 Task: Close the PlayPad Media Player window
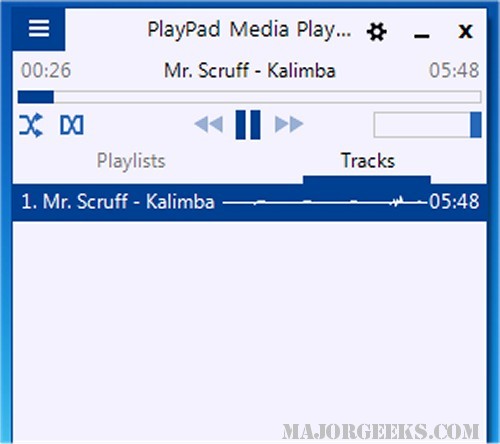(x=465, y=32)
